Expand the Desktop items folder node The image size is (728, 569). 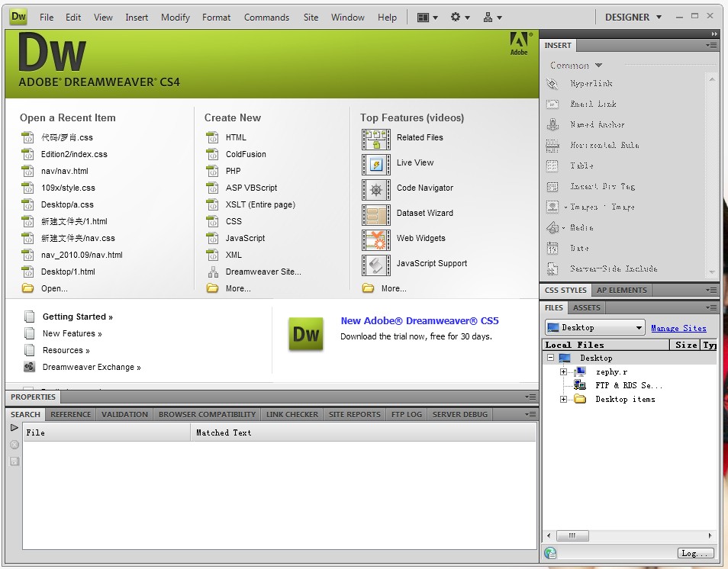pos(563,399)
